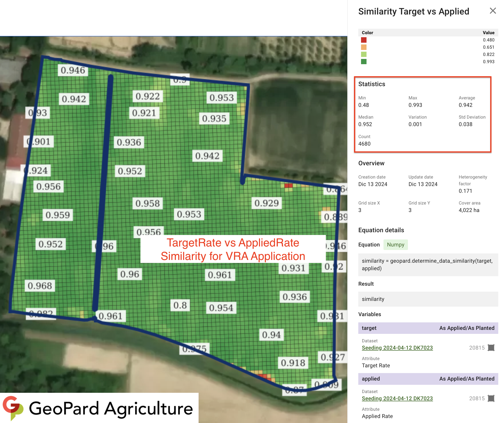Click the 0.968 map value label
504x423 pixels.
(40, 286)
